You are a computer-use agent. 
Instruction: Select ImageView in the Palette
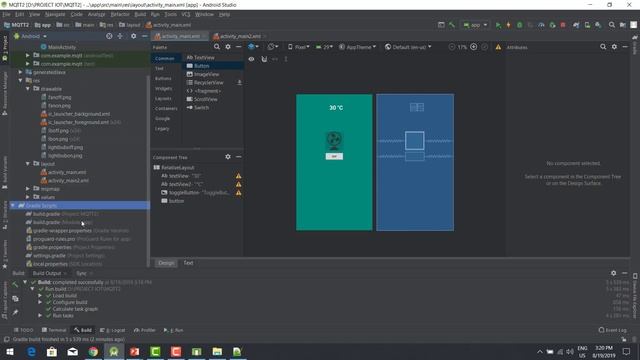pyautogui.click(x=203, y=74)
